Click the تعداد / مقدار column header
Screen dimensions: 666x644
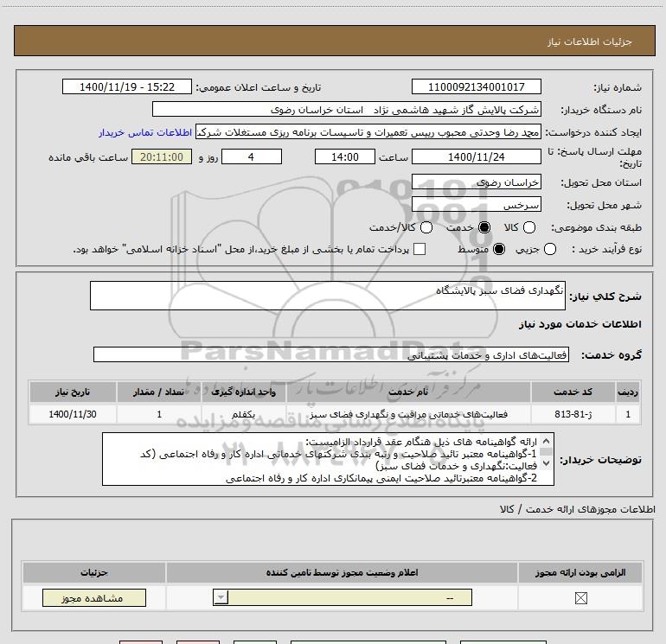[x=159, y=392]
